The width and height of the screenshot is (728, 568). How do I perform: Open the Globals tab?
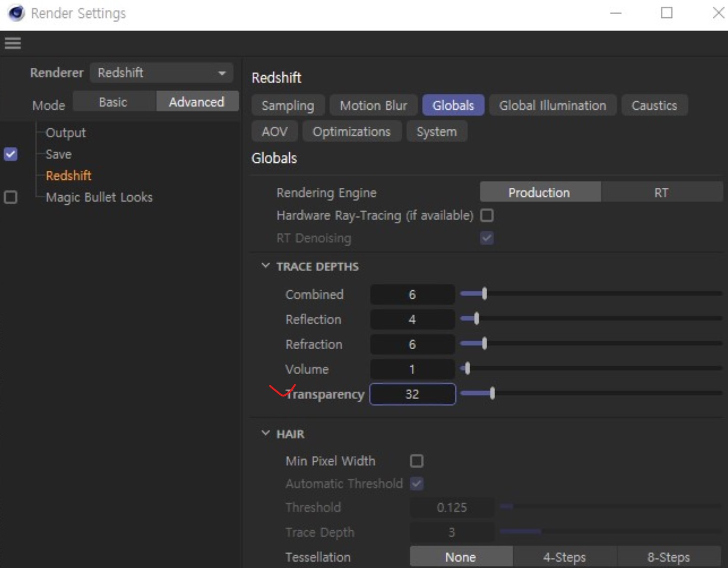point(453,105)
